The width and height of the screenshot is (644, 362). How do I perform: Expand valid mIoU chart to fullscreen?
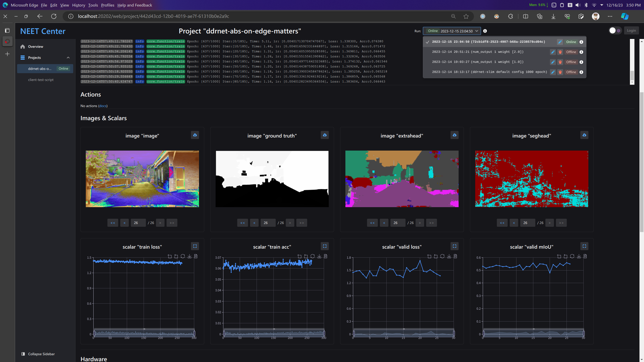pyautogui.click(x=584, y=246)
